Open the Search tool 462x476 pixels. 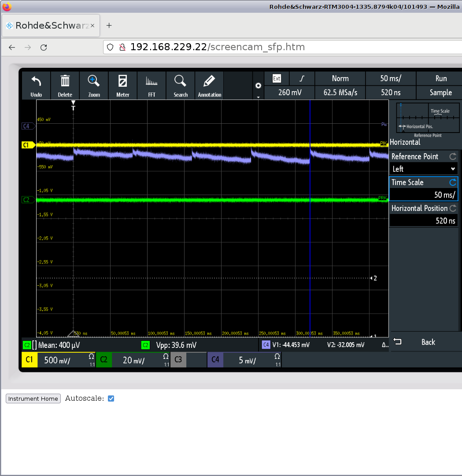[181, 81]
